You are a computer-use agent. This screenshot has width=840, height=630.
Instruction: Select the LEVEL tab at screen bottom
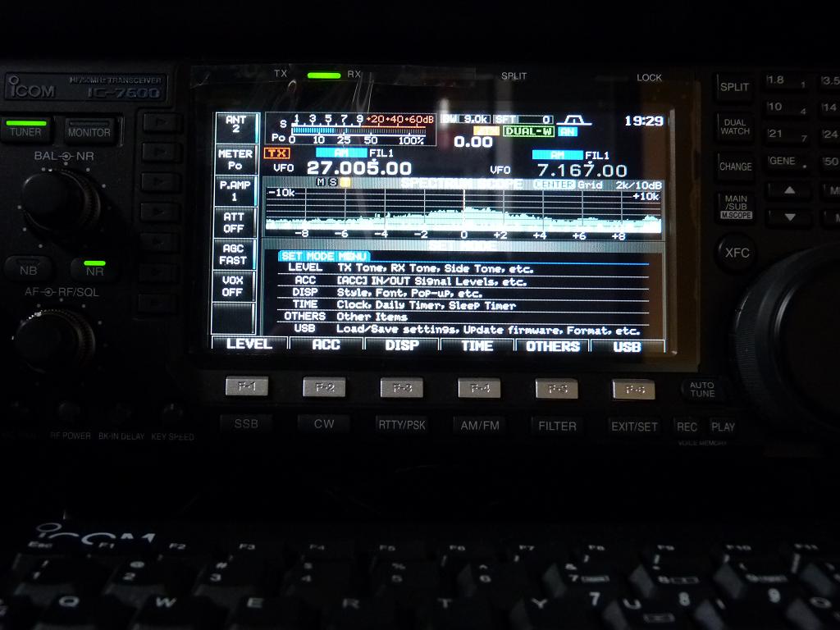tap(249, 344)
